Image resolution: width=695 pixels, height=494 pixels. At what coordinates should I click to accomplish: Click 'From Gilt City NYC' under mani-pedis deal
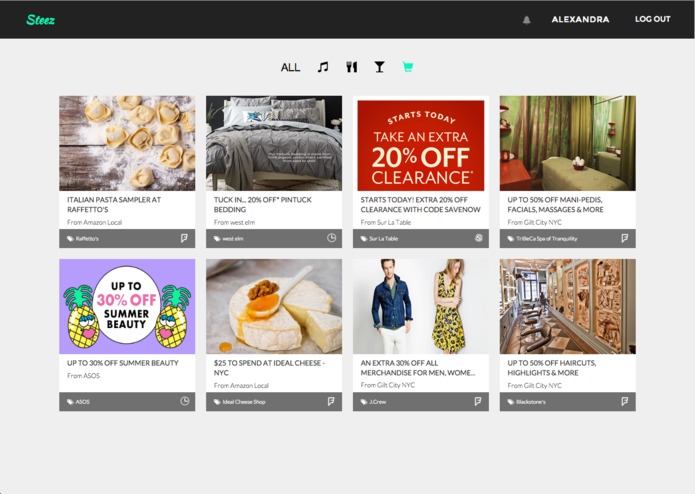(535, 222)
